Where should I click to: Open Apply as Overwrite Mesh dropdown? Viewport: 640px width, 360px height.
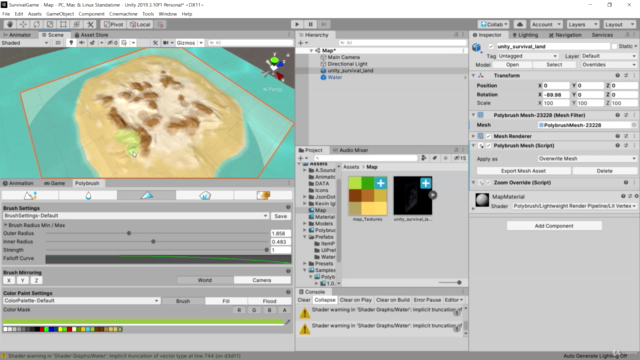(587, 159)
